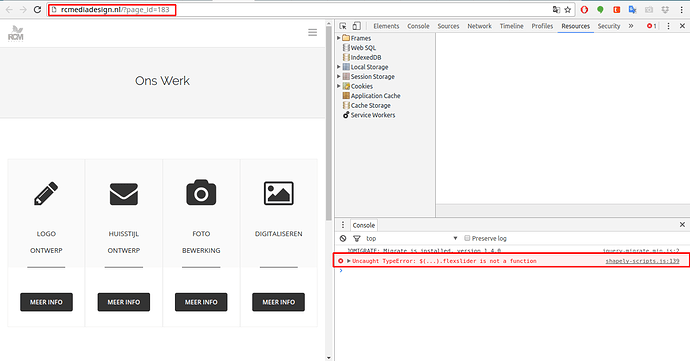
Task: Click Meer Info under Foto Bewerking
Action: click(201, 302)
